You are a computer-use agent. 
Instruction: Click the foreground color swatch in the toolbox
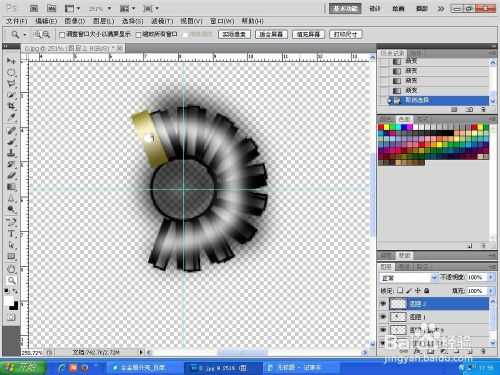[x=8, y=301]
